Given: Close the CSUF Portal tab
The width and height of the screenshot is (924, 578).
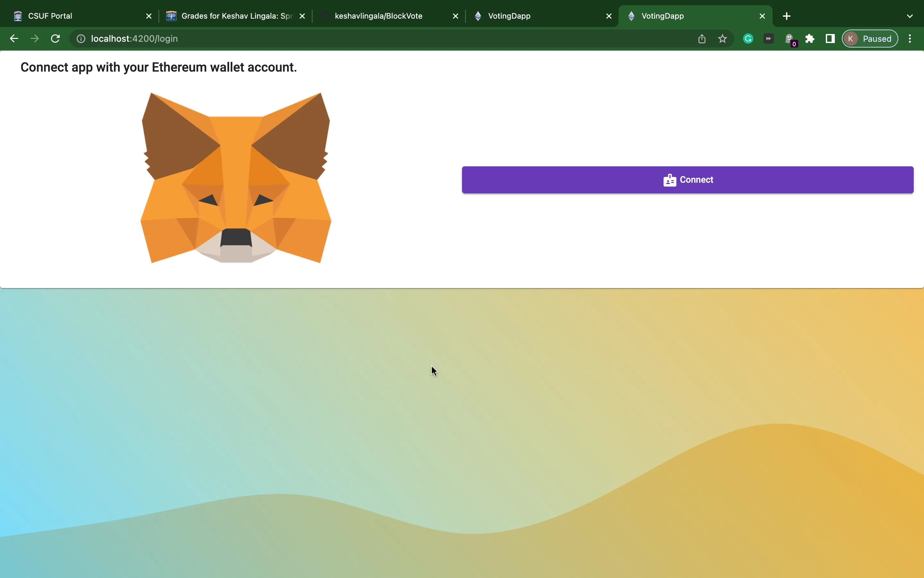Looking at the screenshot, I should click(149, 16).
